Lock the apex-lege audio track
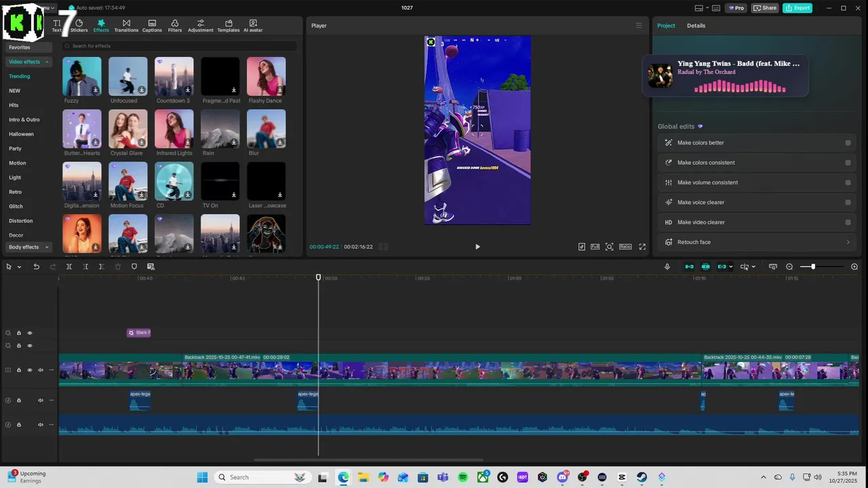 pos(19,401)
